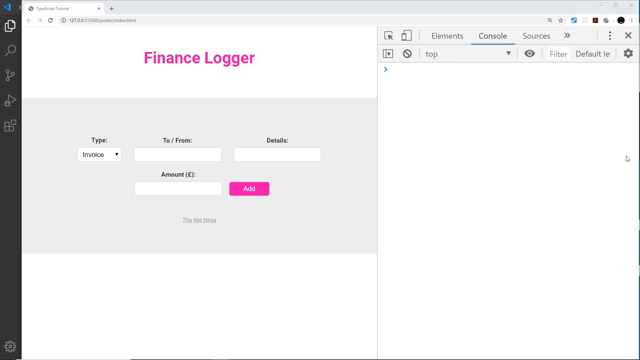This screenshot has width=640, height=360.
Task: Open a new browser tab
Action: (111, 9)
